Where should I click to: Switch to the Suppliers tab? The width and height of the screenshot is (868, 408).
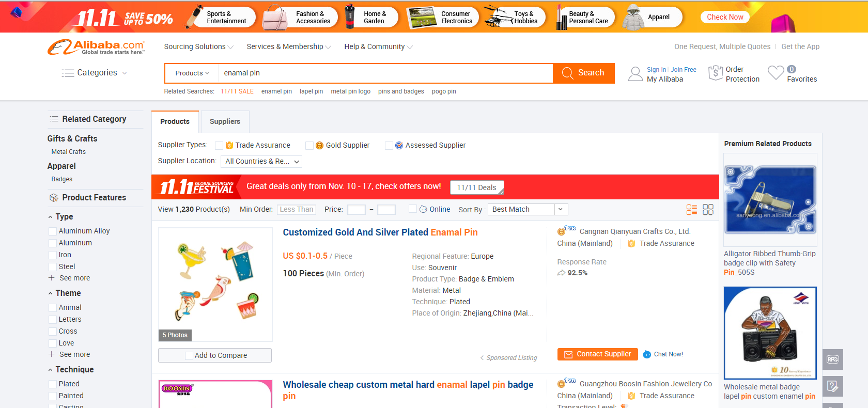coord(225,121)
